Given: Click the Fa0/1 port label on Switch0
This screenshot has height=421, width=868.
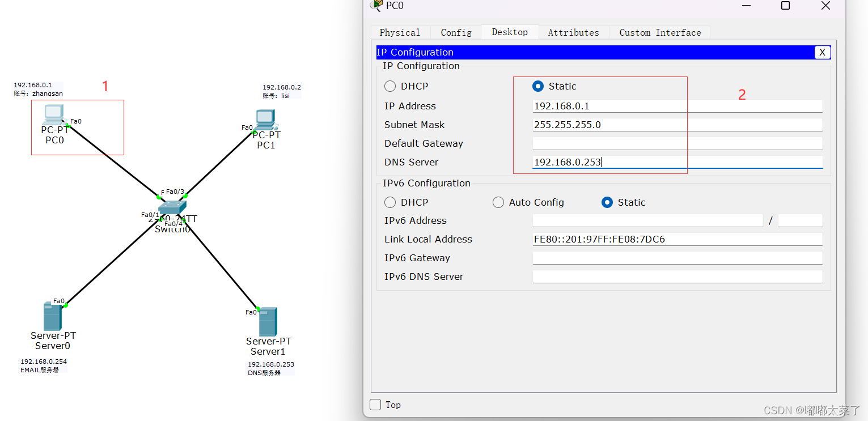Looking at the screenshot, I should (150, 215).
